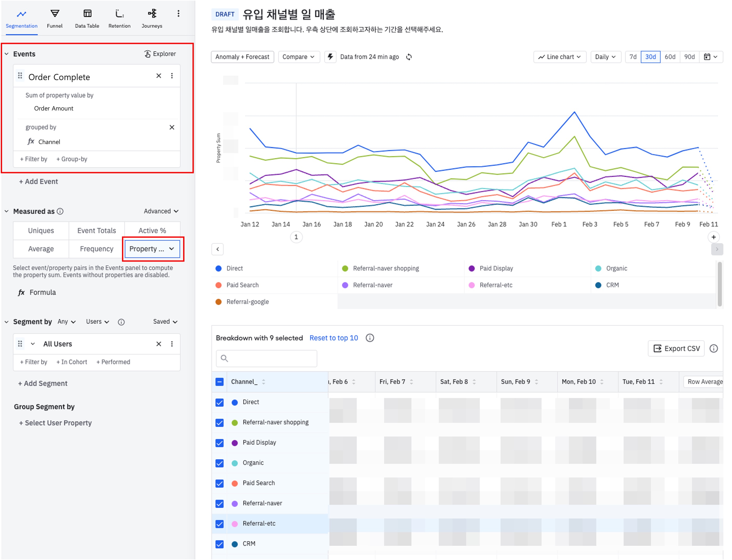Click the Measured as info icon
This screenshot has width=732, height=560.
tap(60, 211)
